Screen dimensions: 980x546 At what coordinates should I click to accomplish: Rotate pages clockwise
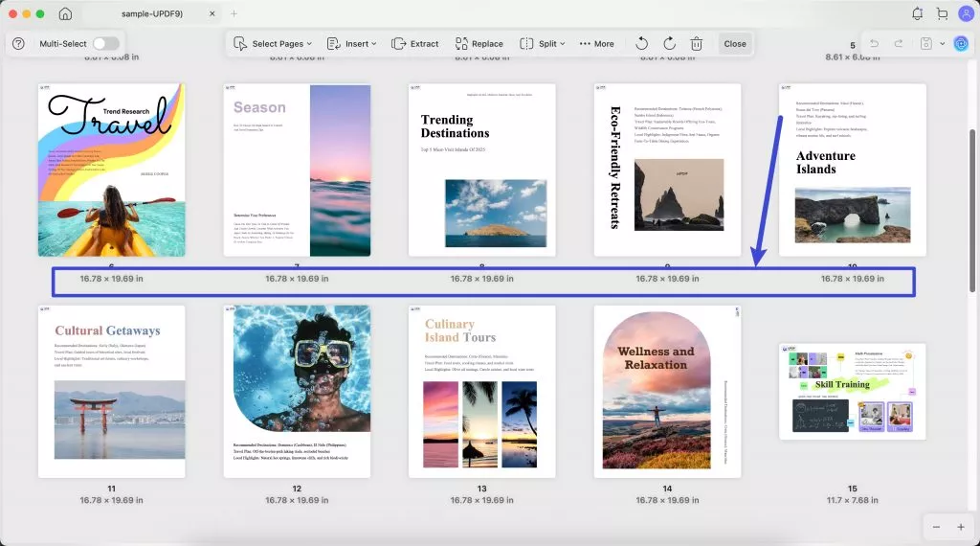pos(669,44)
